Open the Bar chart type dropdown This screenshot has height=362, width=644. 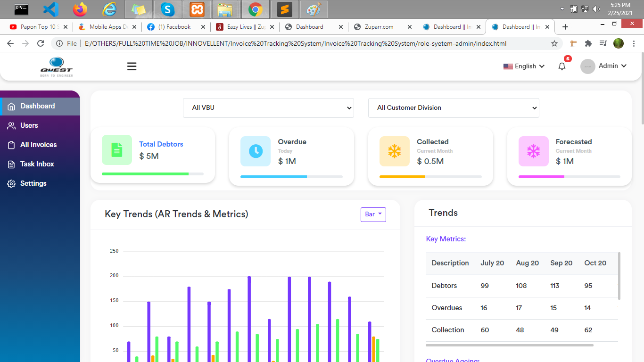coord(373,214)
